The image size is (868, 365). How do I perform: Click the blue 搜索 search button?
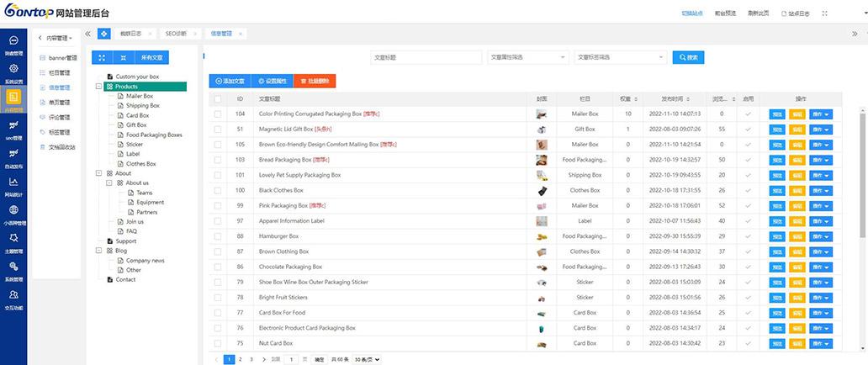coord(687,57)
